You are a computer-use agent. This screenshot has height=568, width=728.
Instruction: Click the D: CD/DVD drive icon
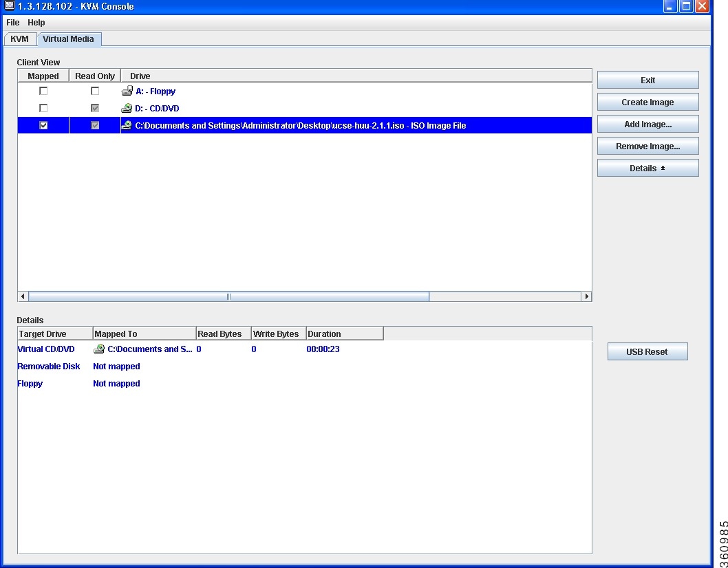(127, 108)
